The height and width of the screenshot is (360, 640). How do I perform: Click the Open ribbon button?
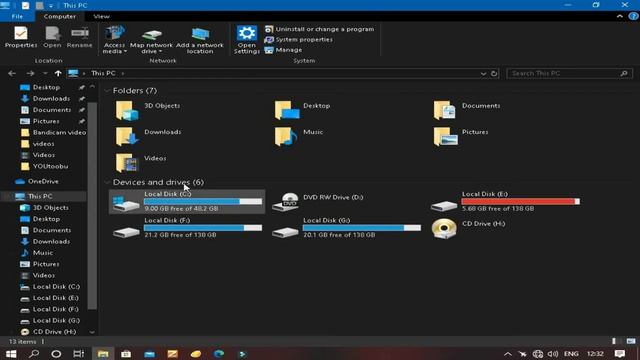click(52, 37)
